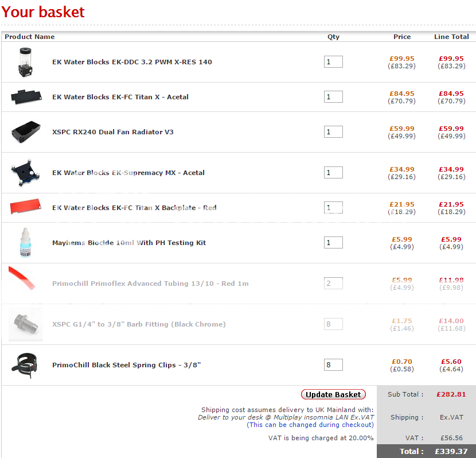Click the Mayhems Biocide bottle image
The image size is (476, 458).
(x=26, y=243)
